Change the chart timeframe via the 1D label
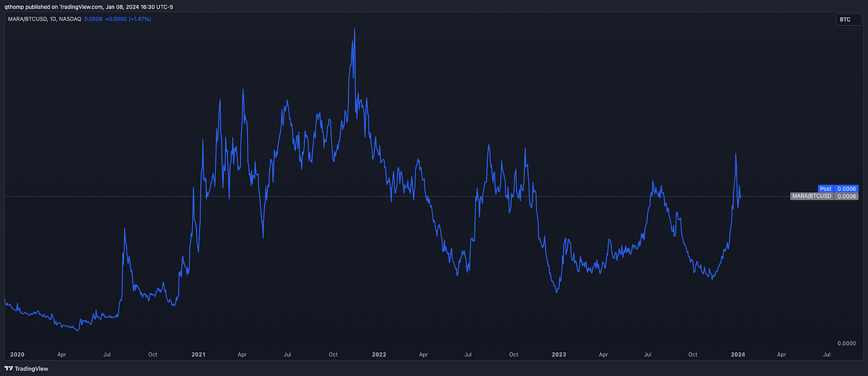The image size is (868, 376). coord(53,19)
